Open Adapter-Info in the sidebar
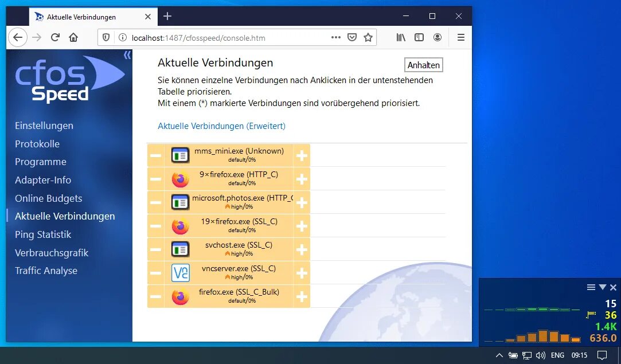Screen dimensions: 621x364 pos(43,180)
